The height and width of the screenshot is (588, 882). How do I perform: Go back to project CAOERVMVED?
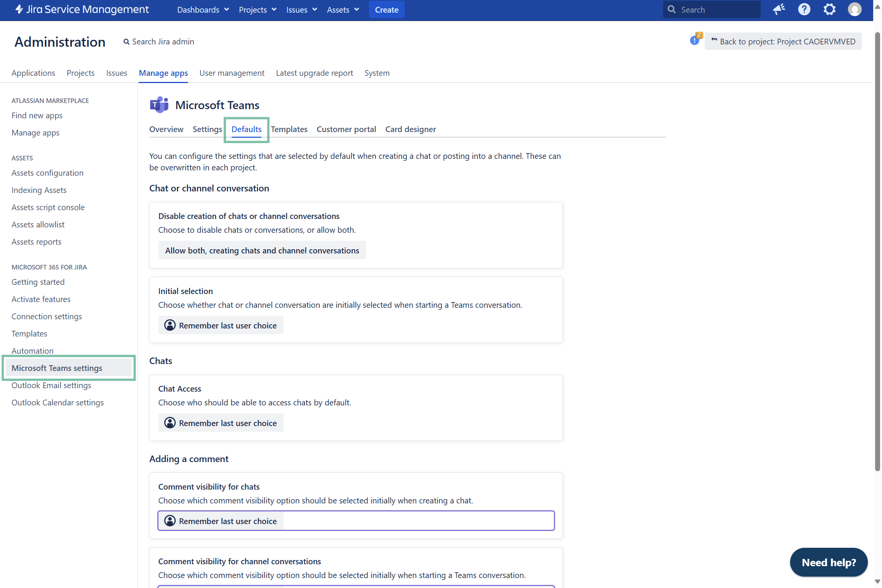coord(783,41)
